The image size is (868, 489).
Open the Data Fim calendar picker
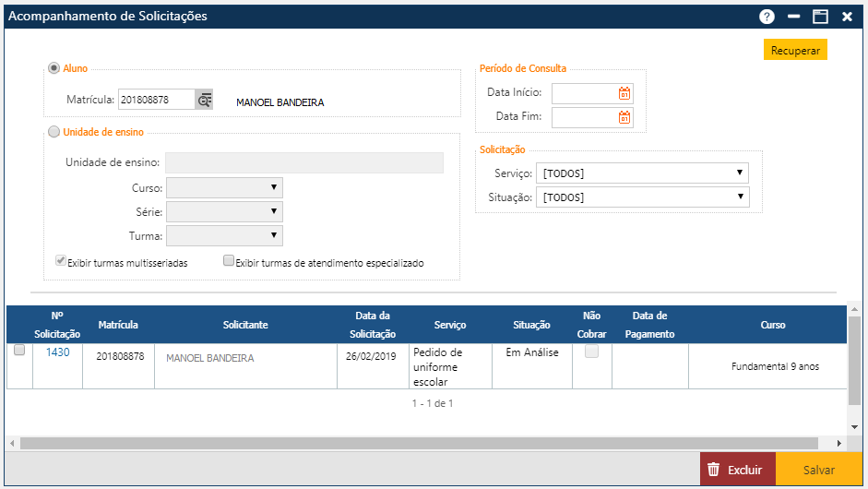[x=624, y=117]
